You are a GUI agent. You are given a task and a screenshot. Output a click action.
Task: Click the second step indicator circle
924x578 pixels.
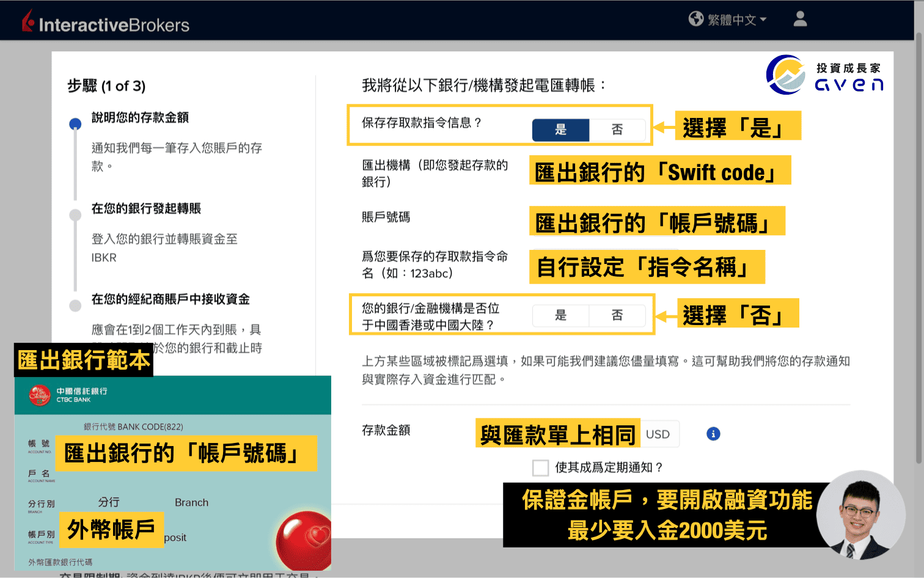[75, 214]
